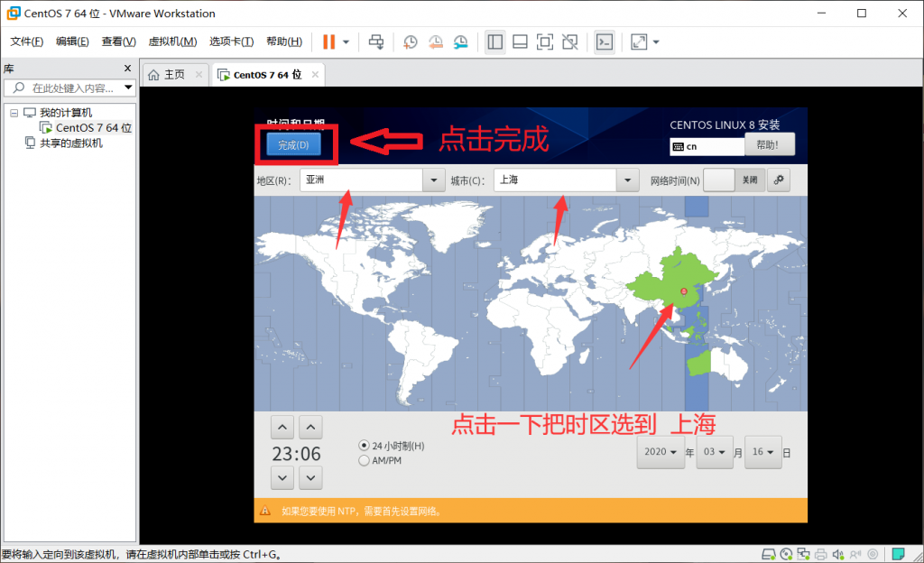Toggle the 网络时间(N) network time switch
Viewport: 924px width, 563px height.
click(x=735, y=180)
